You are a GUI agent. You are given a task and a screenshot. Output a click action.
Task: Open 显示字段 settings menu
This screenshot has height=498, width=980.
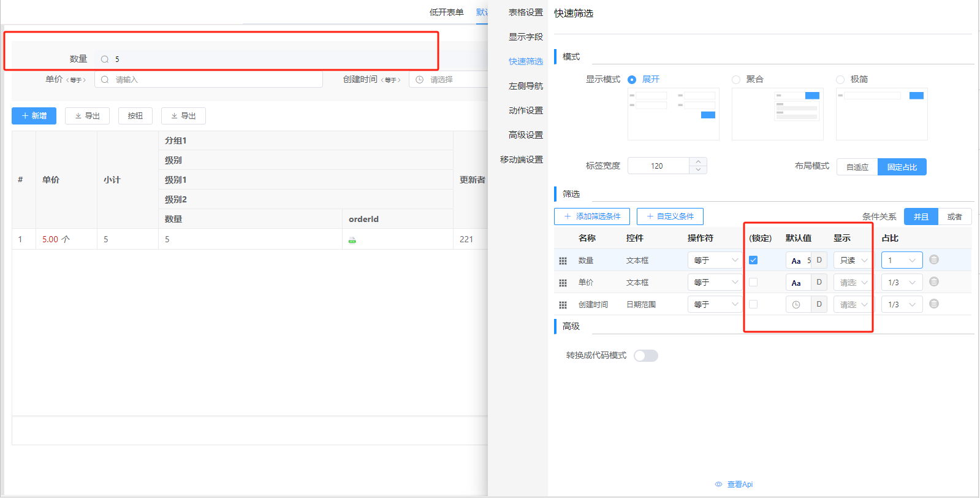(x=525, y=37)
